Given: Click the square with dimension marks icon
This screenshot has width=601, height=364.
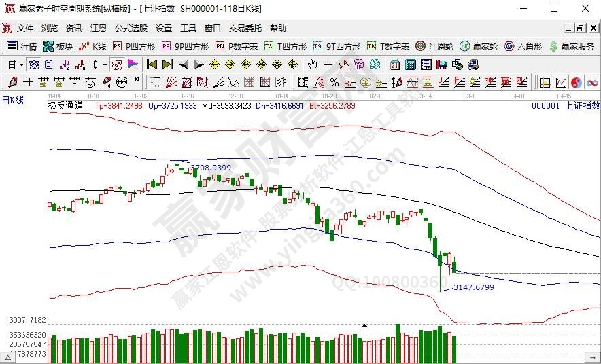Looking at the screenshot, I should [x=156, y=82].
